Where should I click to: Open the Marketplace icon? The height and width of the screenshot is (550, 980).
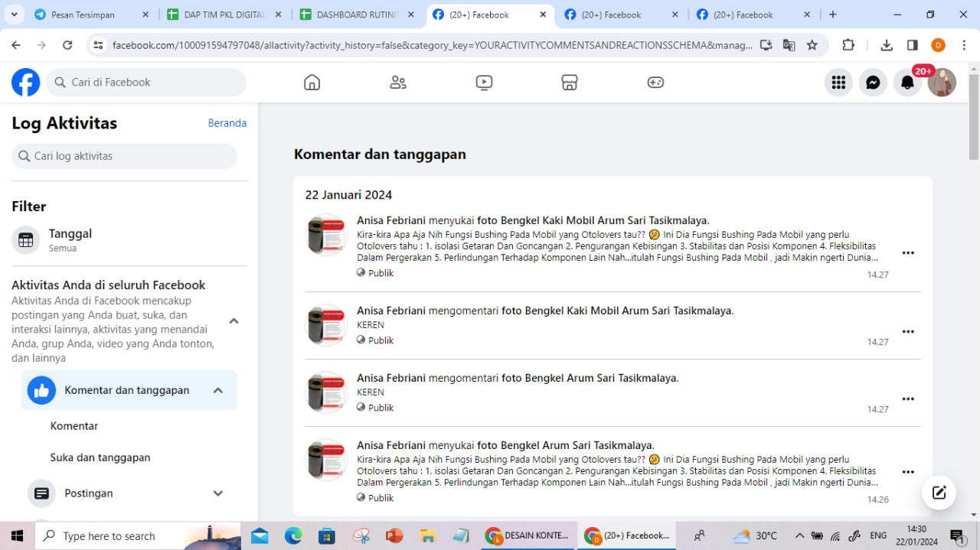point(570,83)
